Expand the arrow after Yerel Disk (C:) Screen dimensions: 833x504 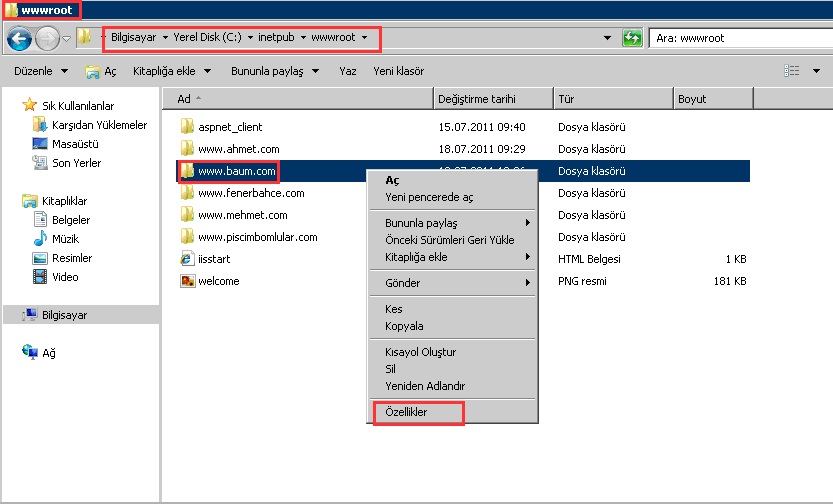pos(250,38)
